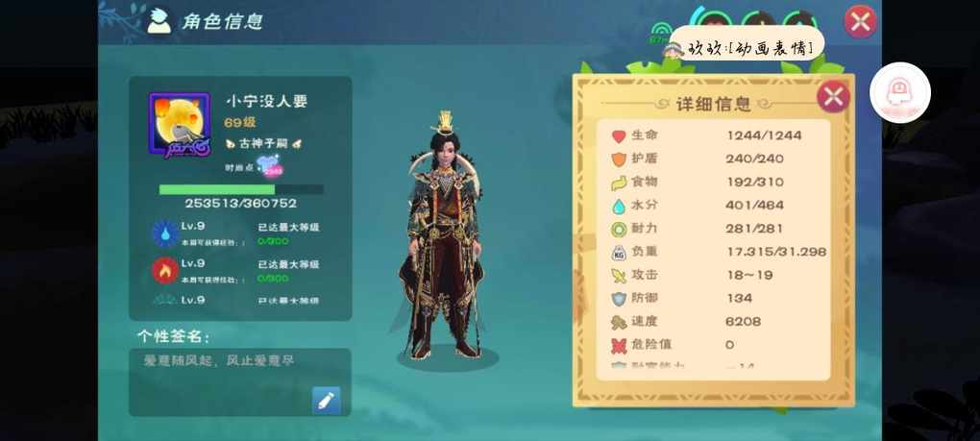Tap the red heart 生命 icon
Viewport: 980px width, 441px height.
pyautogui.click(x=619, y=136)
